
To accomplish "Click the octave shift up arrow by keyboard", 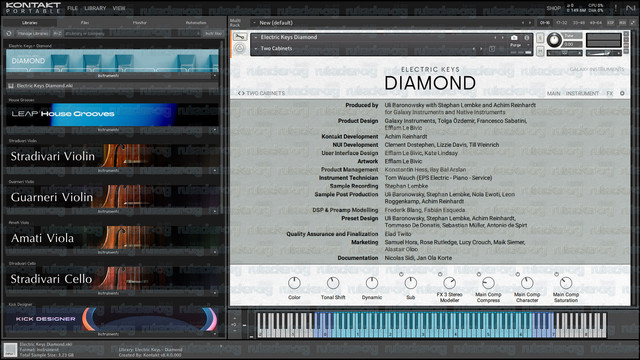I will tap(234, 318).
